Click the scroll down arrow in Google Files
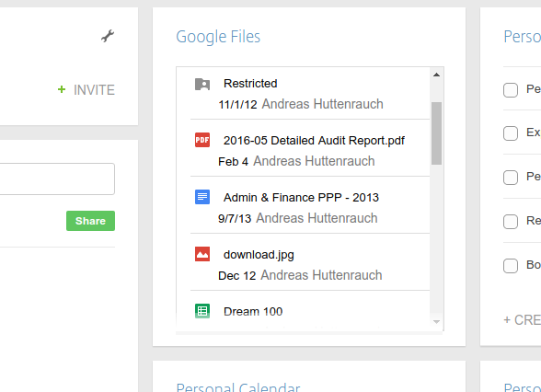This screenshot has height=392, width=541. point(436,322)
